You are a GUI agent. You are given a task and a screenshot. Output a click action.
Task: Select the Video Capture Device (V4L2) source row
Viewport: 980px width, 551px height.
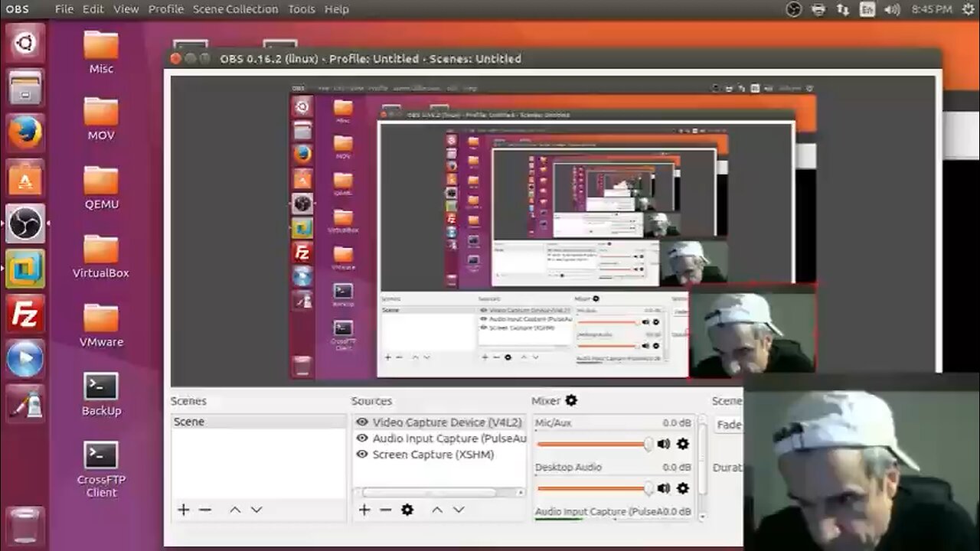click(x=440, y=422)
